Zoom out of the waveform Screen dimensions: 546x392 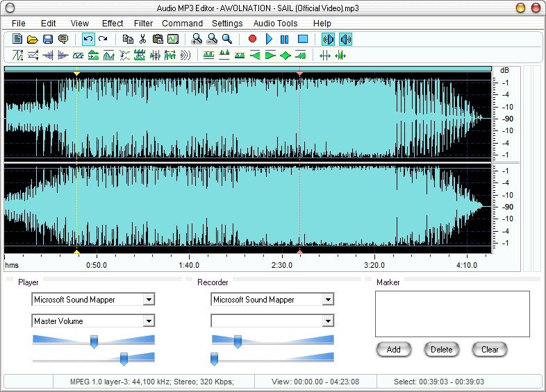(x=212, y=39)
